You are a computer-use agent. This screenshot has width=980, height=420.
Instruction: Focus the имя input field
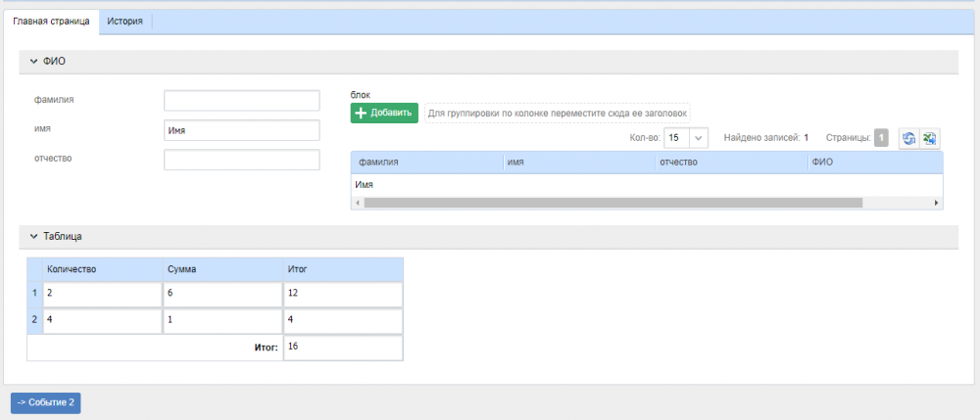click(242, 130)
